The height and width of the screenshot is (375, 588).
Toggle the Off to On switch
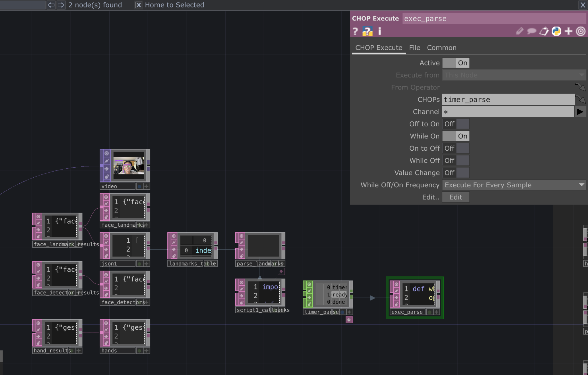click(456, 124)
